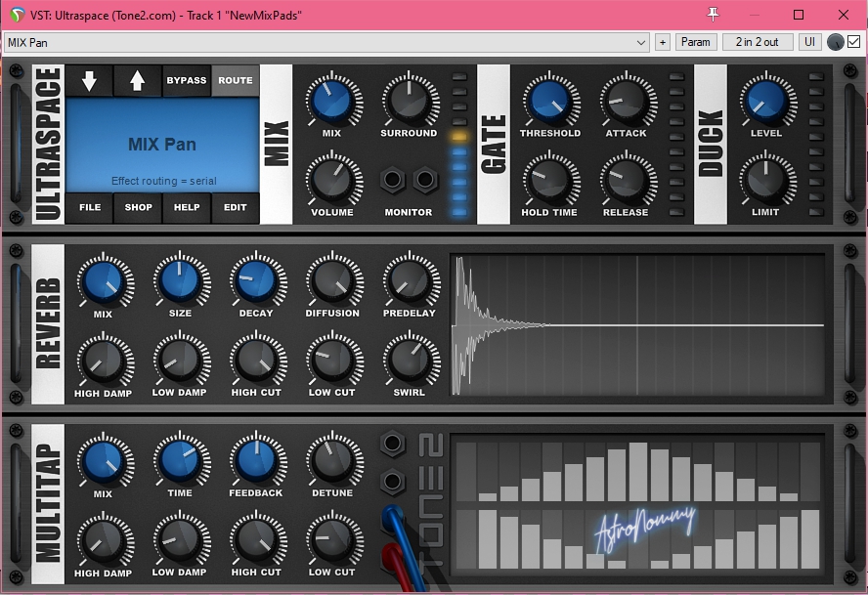The width and height of the screenshot is (868, 595).
Task: Click the GATE section label
Action: (x=494, y=145)
